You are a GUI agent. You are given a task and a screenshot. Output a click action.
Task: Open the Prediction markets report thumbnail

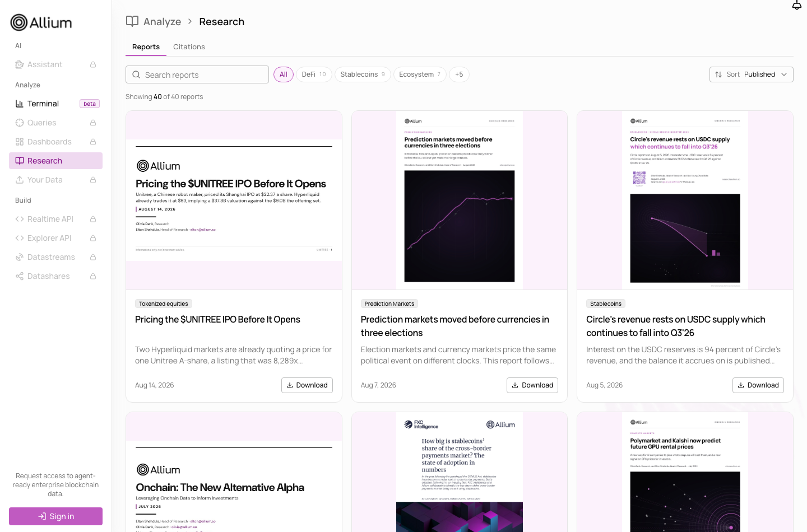coord(460,200)
